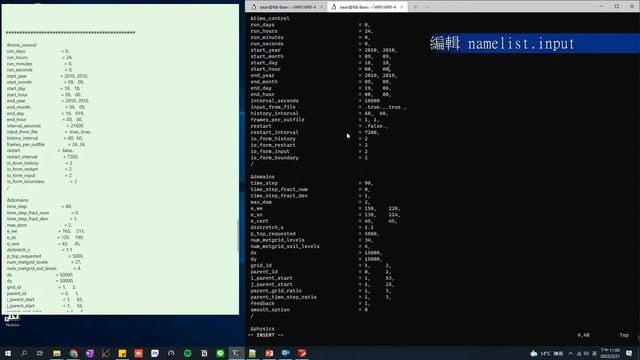Click 'e_we' line in terminal
Image resolution: width=640 pixels, height=360 pixels.
point(325,209)
